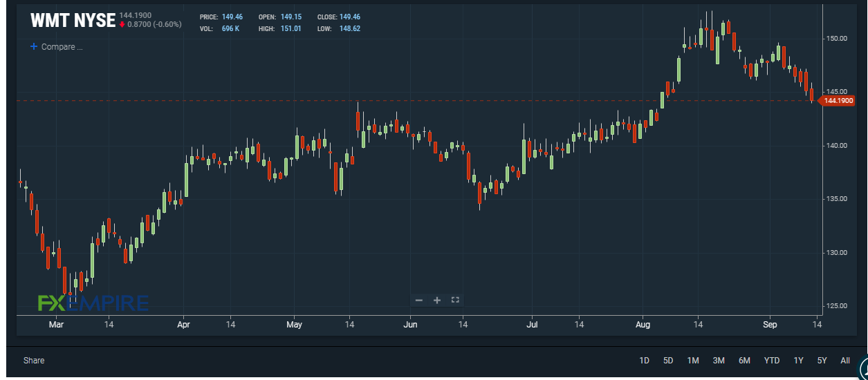Select the 6M time range

tap(744, 361)
